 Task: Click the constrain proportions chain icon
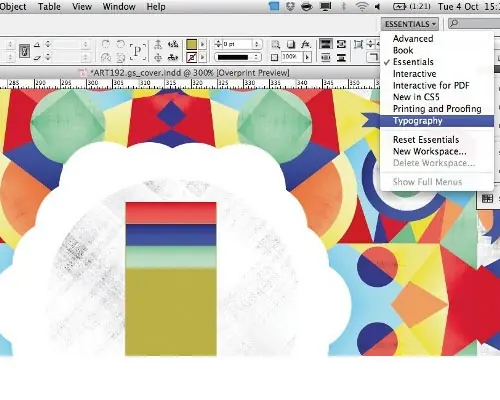coord(24,51)
